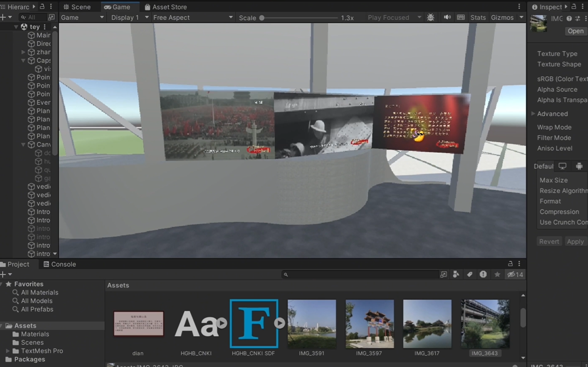Open the Asset Store tab
Image resolution: width=588 pixels, height=367 pixels.
[x=166, y=7]
